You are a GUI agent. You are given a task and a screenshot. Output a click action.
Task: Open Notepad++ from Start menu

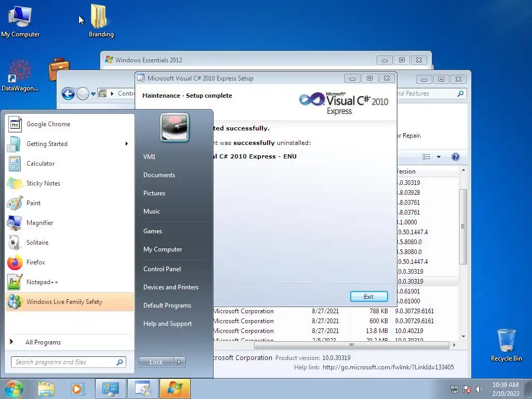pos(70,282)
